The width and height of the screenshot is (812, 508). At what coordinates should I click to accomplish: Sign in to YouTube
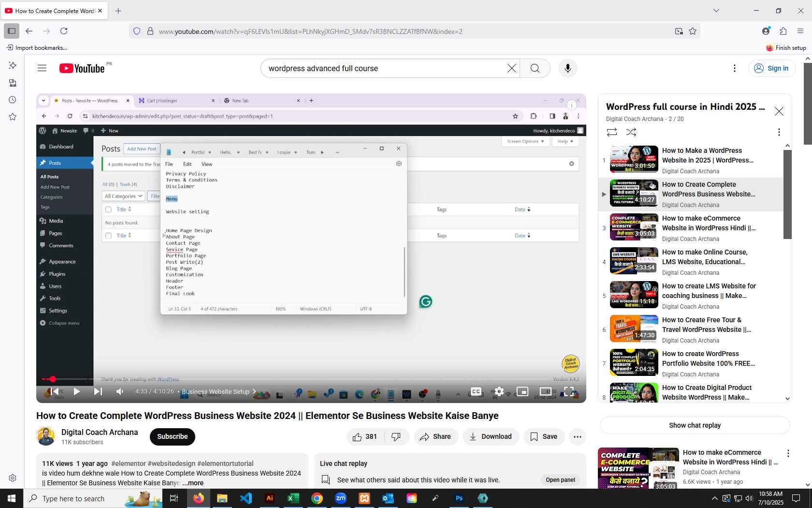coord(772,68)
